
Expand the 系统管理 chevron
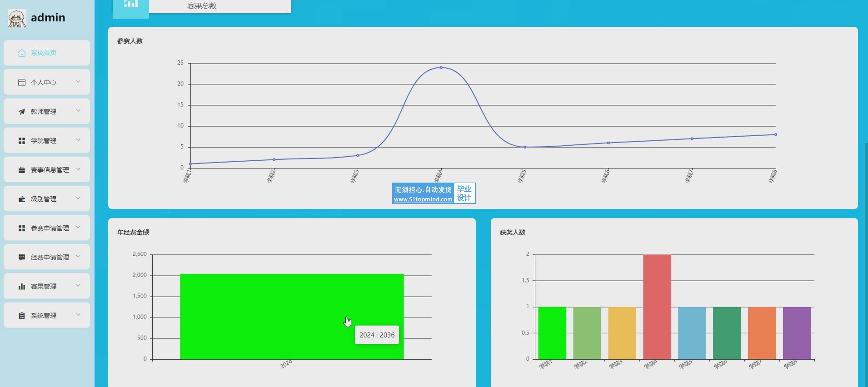point(78,314)
